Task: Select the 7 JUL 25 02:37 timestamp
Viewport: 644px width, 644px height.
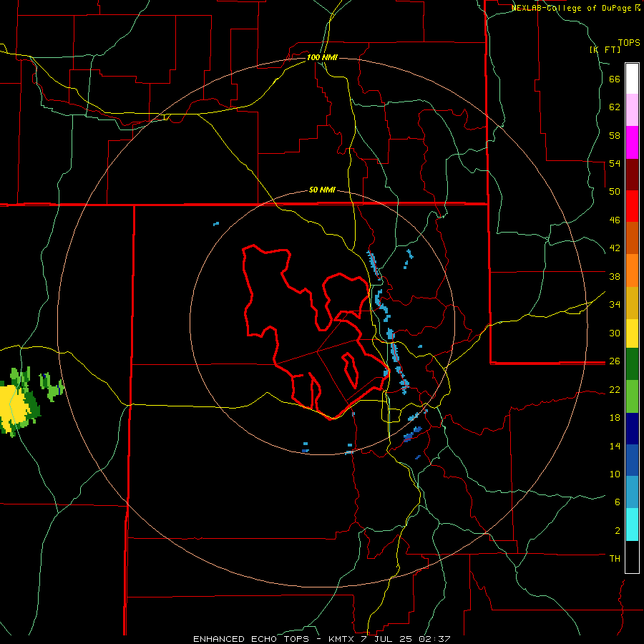Action: click(x=406, y=639)
